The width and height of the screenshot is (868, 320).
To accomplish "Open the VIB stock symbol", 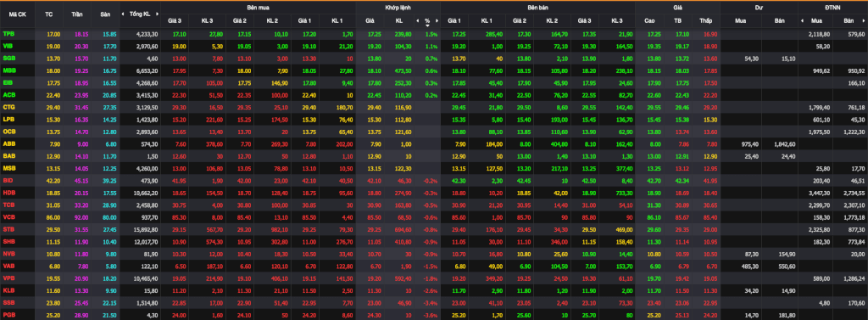I will click(x=8, y=47).
